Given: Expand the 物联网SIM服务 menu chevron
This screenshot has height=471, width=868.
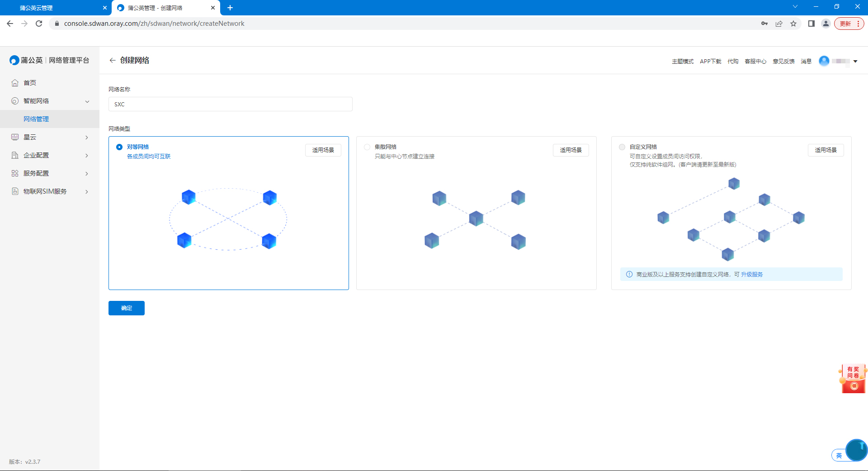Looking at the screenshot, I should (x=87, y=192).
